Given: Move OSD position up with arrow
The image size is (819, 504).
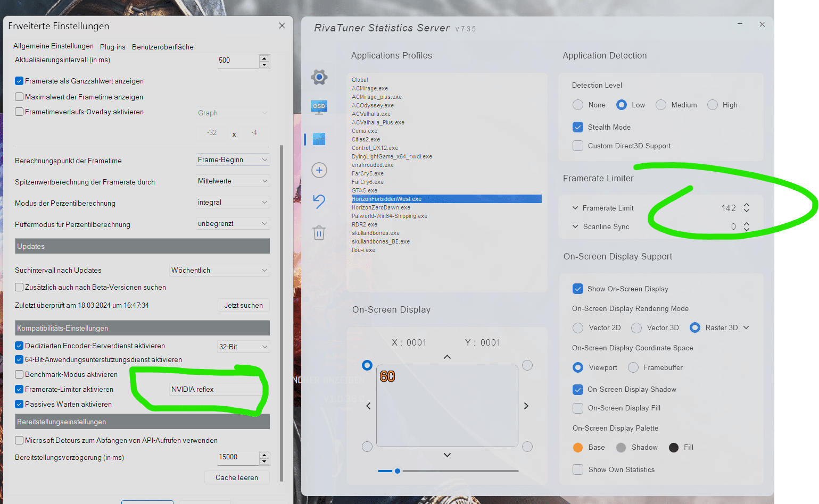Looking at the screenshot, I should point(448,357).
